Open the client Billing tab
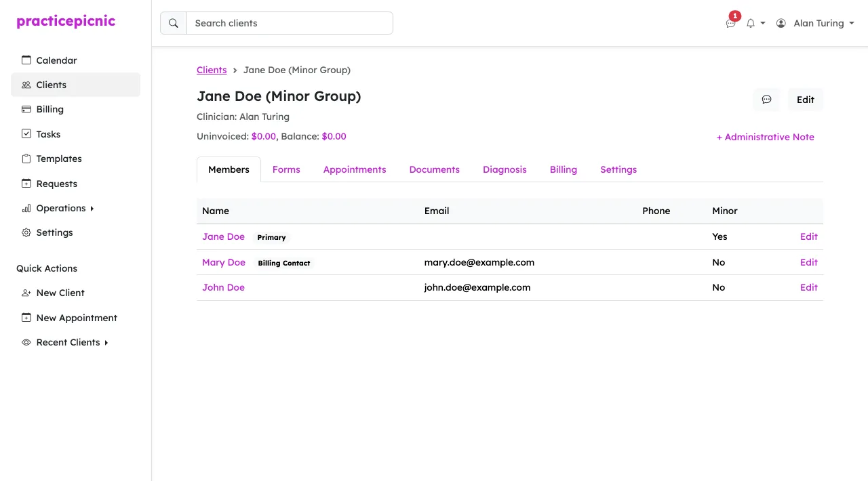The image size is (868, 481). point(564,169)
